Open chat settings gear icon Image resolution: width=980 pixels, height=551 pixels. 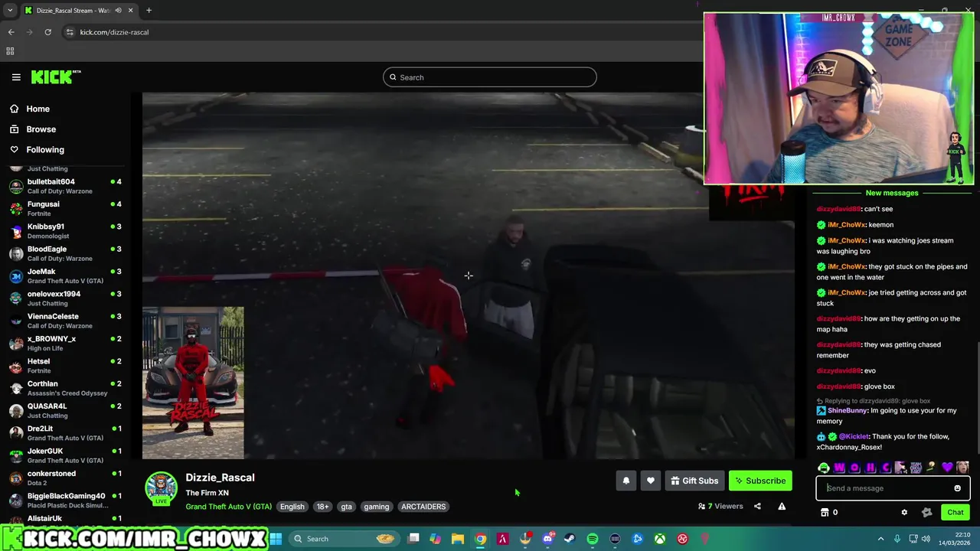tap(904, 513)
